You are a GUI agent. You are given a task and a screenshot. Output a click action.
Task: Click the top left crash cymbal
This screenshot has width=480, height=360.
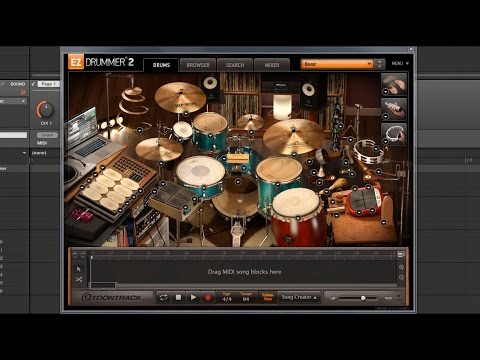pyautogui.click(x=180, y=97)
